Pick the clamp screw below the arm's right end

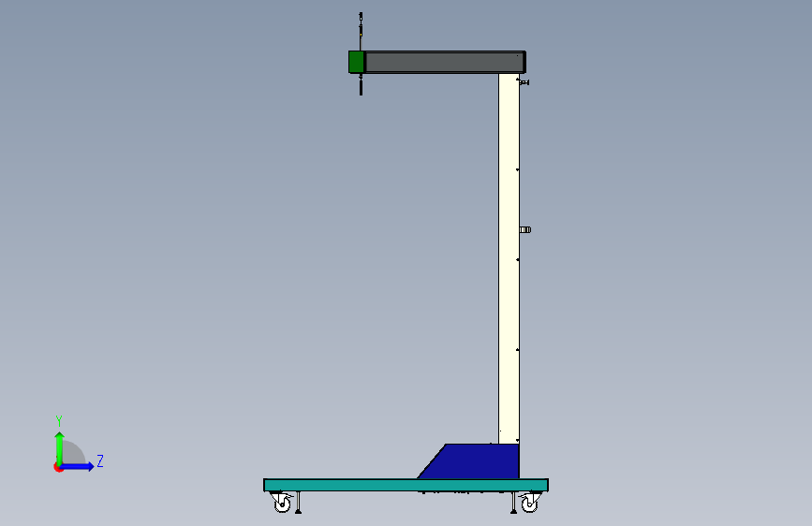click(524, 81)
